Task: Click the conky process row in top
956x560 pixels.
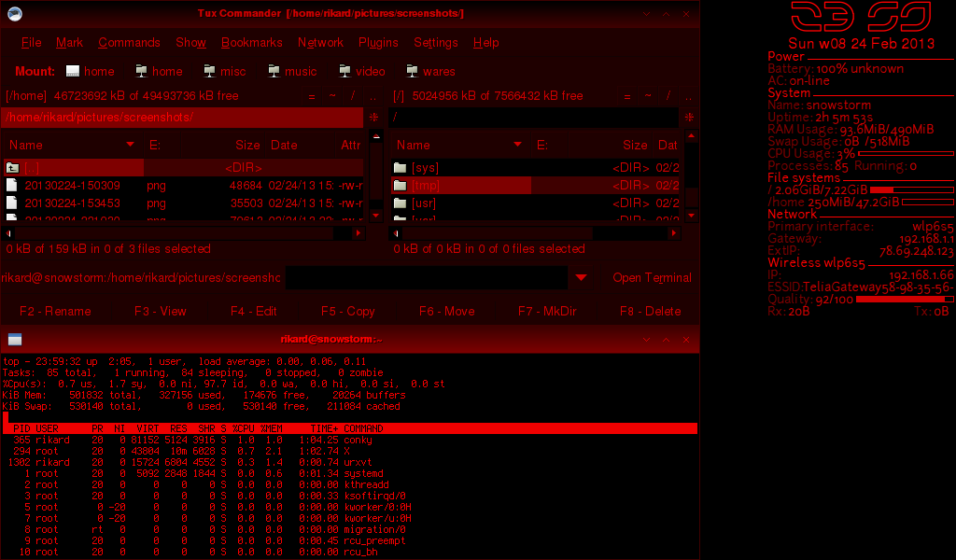Action: (349, 440)
